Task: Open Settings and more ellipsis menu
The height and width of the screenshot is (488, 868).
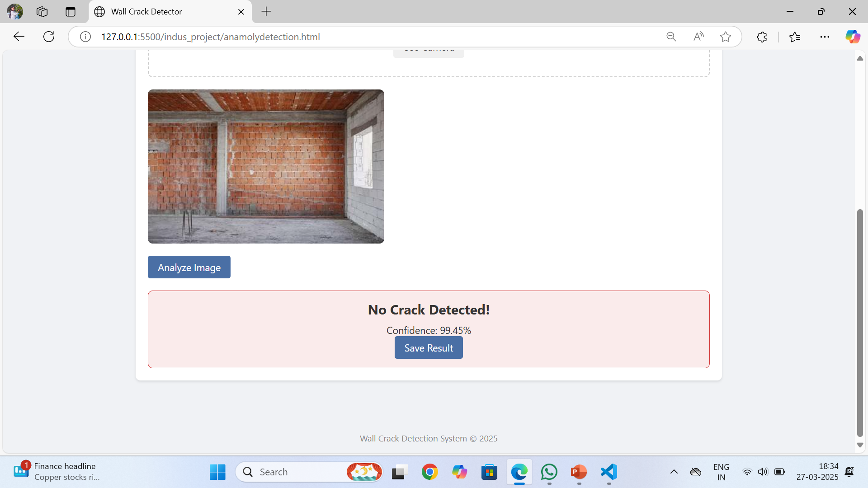Action: click(x=825, y=37)
